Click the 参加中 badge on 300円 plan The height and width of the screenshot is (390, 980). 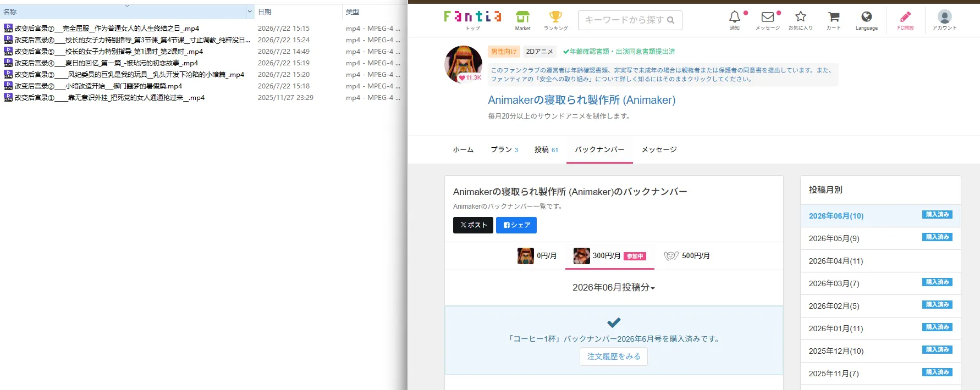coord(635,256)
